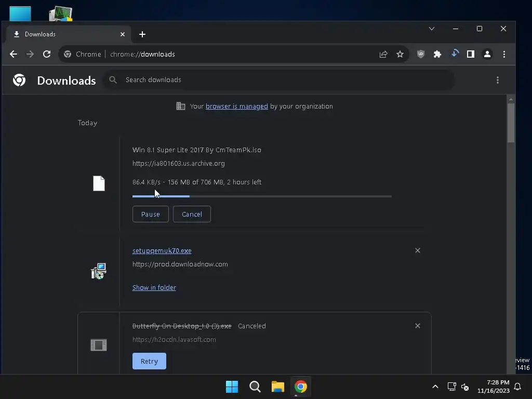Click the setupqemuk70.exe installer icon
This screenshot has height=399, width=532.
pos(99,271)
